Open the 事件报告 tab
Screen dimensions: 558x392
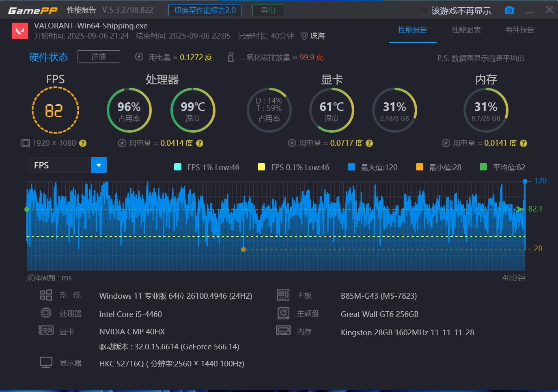[x=520, y=30]
